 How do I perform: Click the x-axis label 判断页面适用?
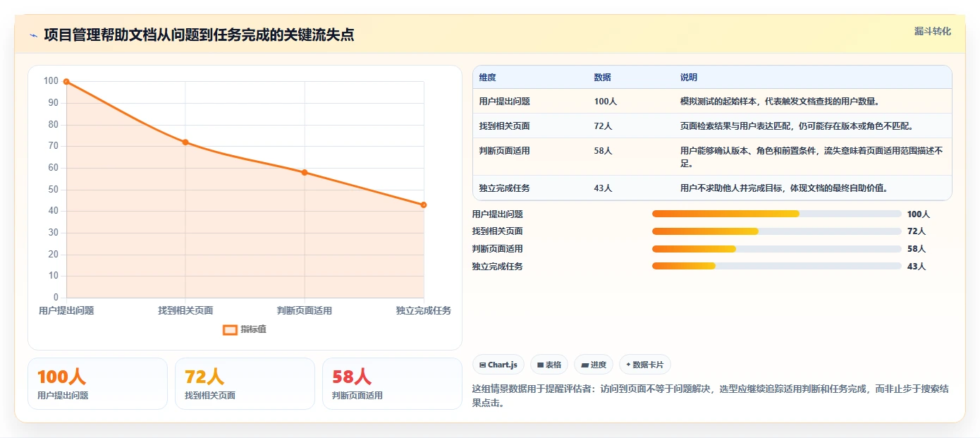[305, 310]
